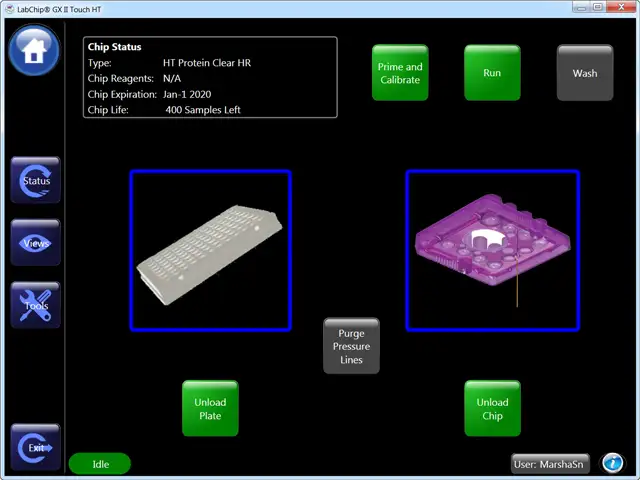
Task: Click the Chip Reagents N/A value
Action: pos(172,78)
